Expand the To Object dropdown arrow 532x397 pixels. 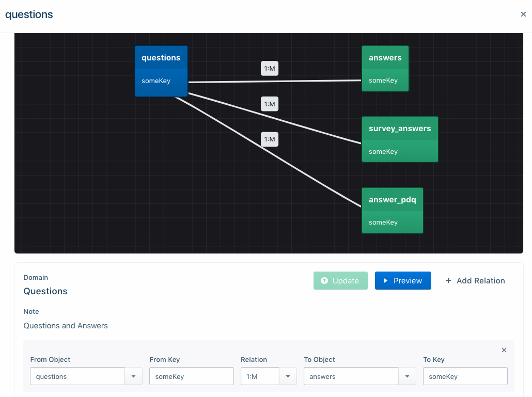pyautogui.click(x=407, y=376)
